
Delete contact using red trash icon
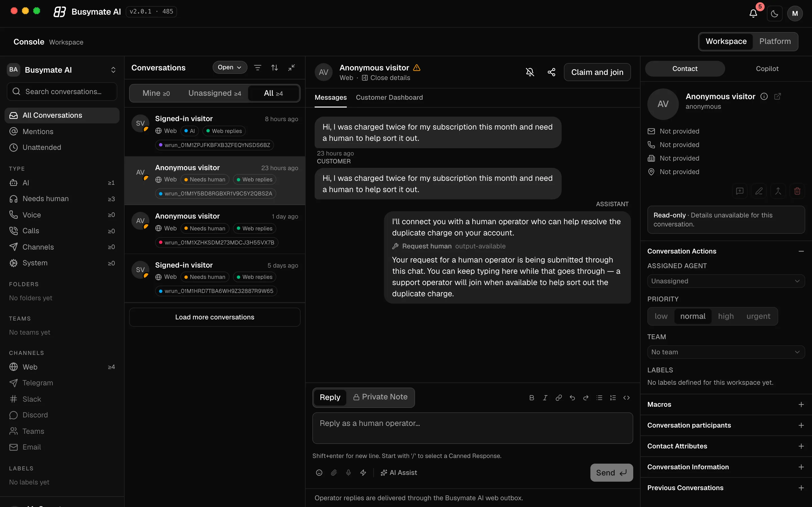797,191
